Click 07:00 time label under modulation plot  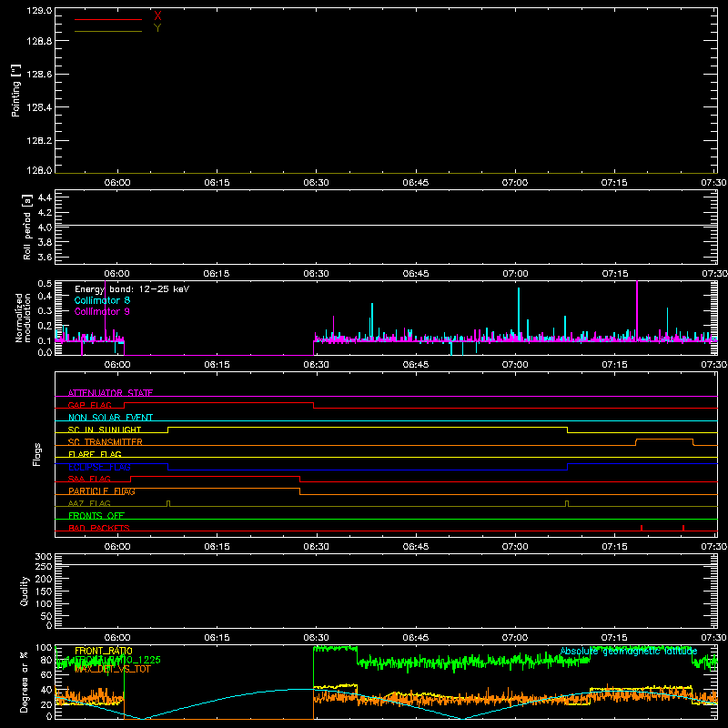point(515,365)
